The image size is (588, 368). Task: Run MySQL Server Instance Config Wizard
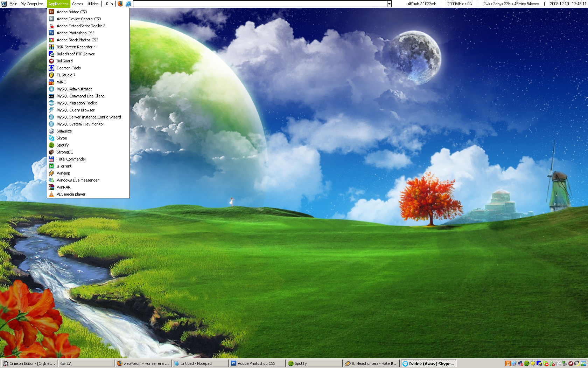coord(89,117)
